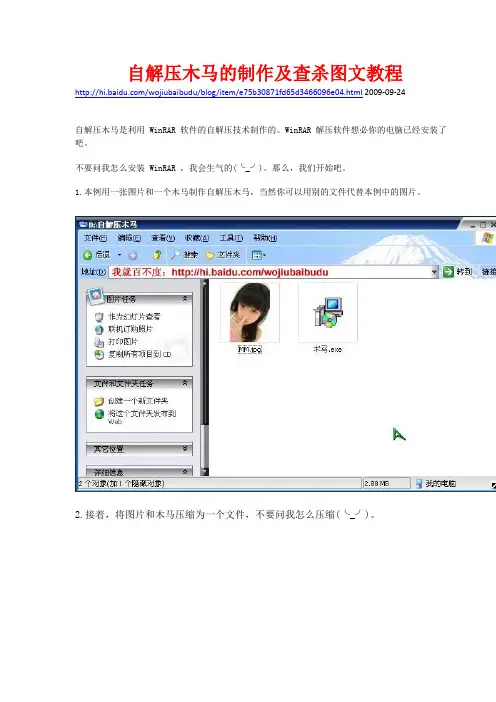Minimize the 自解压木马 Explorer window
Image resolution: width=496 pixels, height=702 pixels.
(473, 225)
